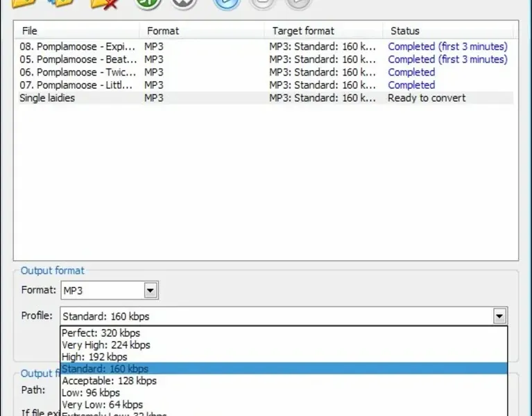Sort by the Format column header
The image size is (532, 416).
[x=202, y=31]
